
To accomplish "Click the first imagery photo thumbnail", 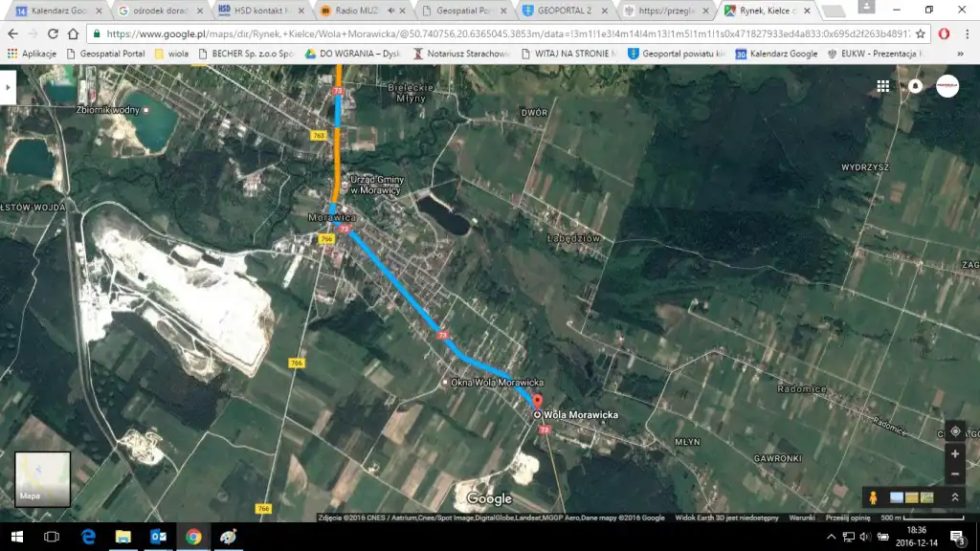I will coord(897,497).
